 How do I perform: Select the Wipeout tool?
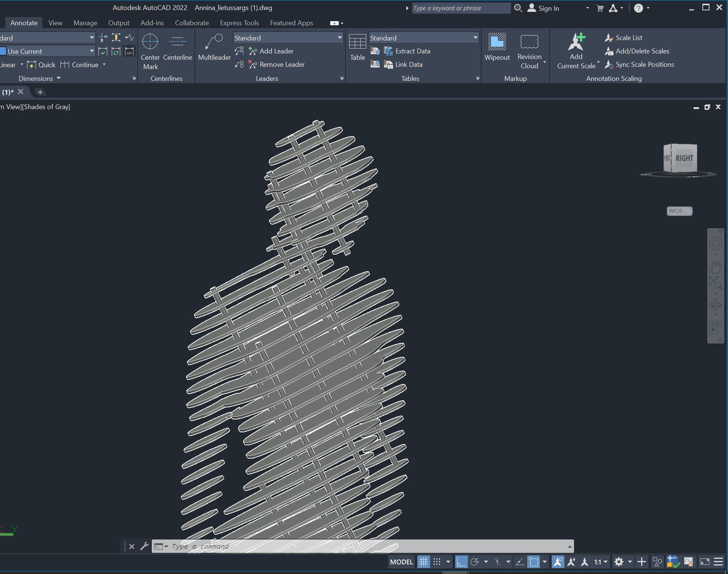pyautogui.click(x=497, y=47)
